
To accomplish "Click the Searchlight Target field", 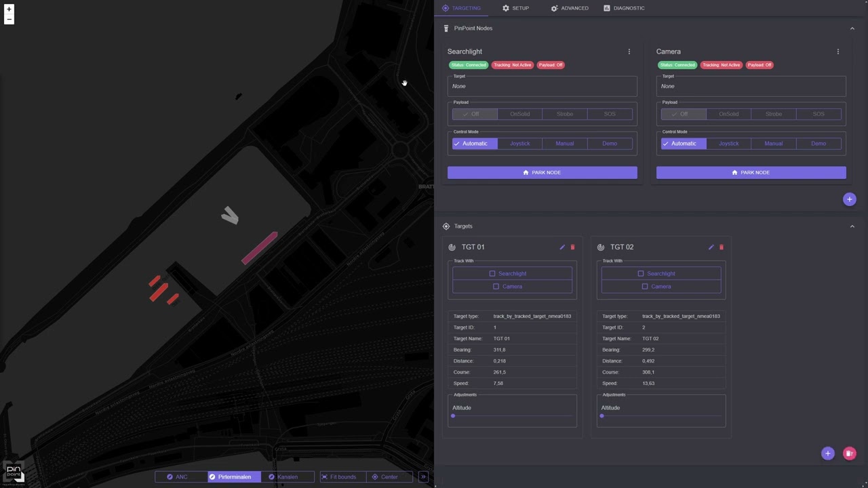I will click(x=542, y=86).
